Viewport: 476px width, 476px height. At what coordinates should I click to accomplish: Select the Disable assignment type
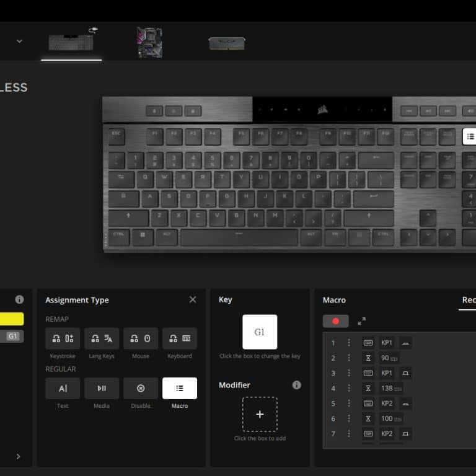[141, 388]
